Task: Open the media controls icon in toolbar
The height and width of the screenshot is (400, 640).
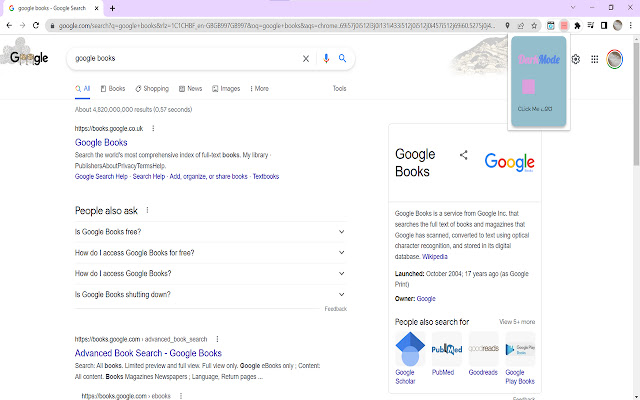Action: pyautogui.click(x=591, y=26)
